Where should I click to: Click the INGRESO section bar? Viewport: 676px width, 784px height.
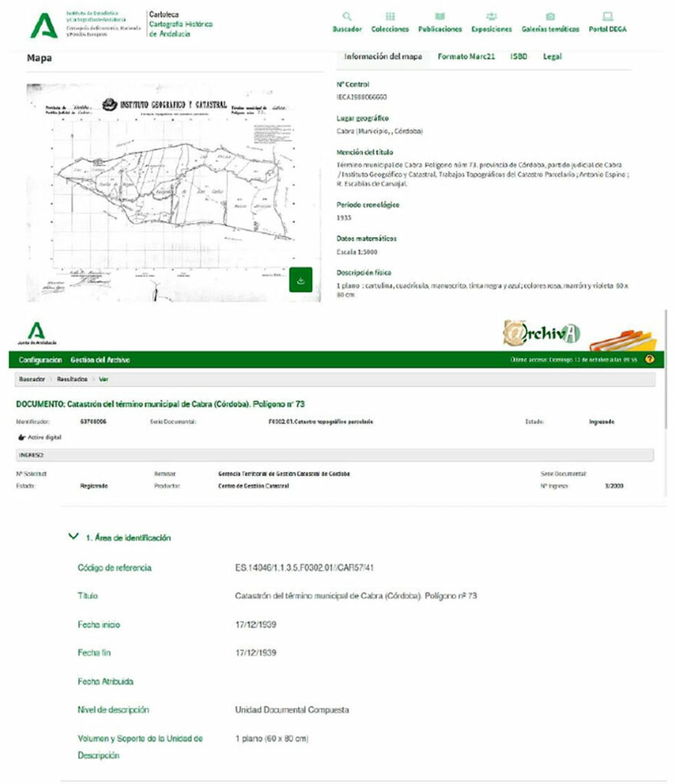tap(335, 455)
